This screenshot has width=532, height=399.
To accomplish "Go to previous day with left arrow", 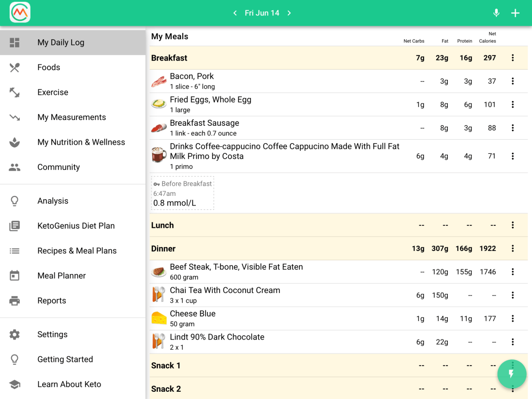I will point(235,13).
